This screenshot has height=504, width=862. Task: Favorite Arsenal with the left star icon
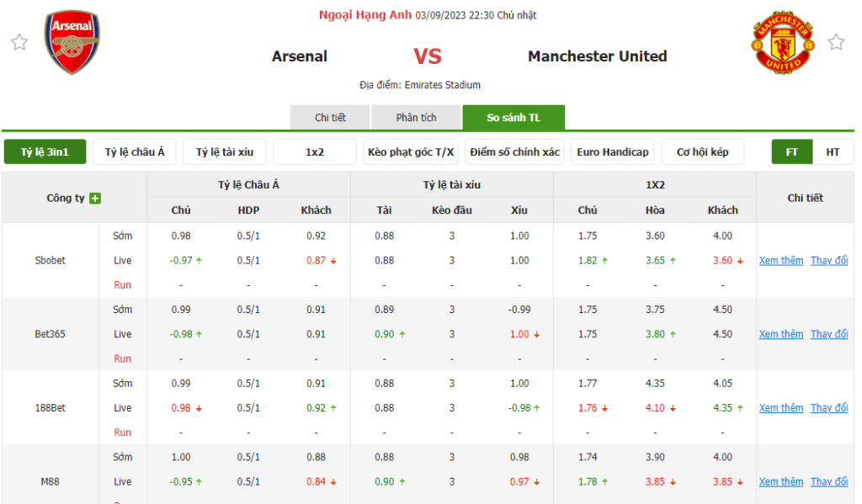point(19,42)
